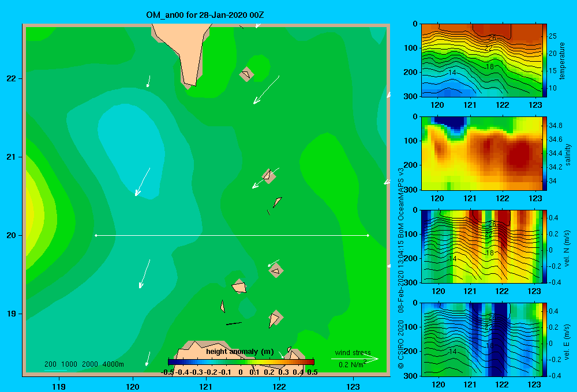Viewport: 577px width, 392px height.
Task: Click the 34.4 tick on salinity scale
Action: [555, 153]
